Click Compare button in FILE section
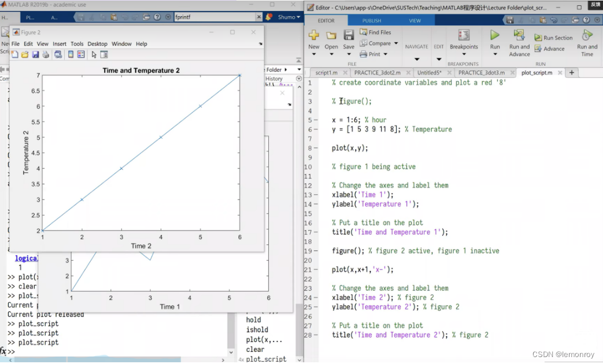The image size is (603, 364). point(375,43)
